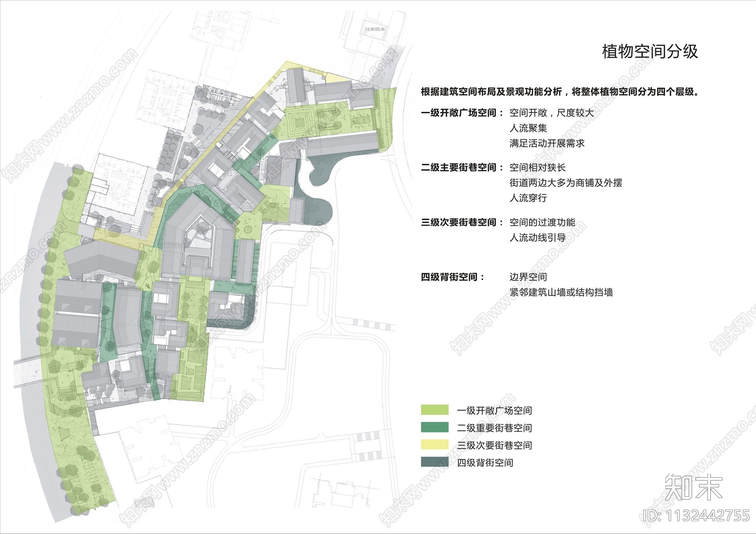Click the title 植物空间分级
This screenshot has height=534, width=756.
click(x=650, y=51)
